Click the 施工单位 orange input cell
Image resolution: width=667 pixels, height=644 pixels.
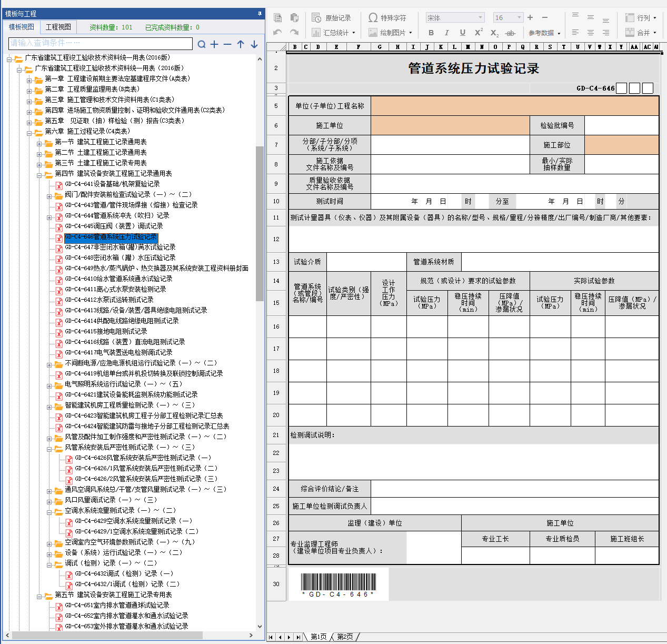coord(450,125)
